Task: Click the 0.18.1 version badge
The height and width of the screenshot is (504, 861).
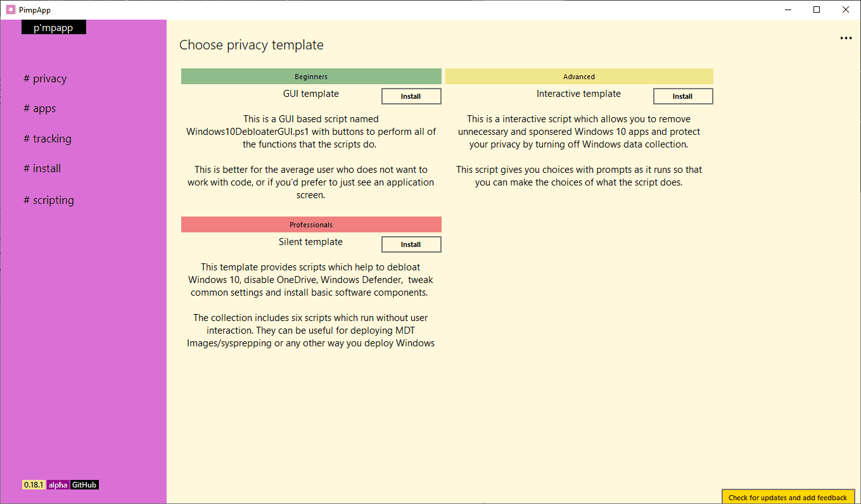Action: point(33,484)
